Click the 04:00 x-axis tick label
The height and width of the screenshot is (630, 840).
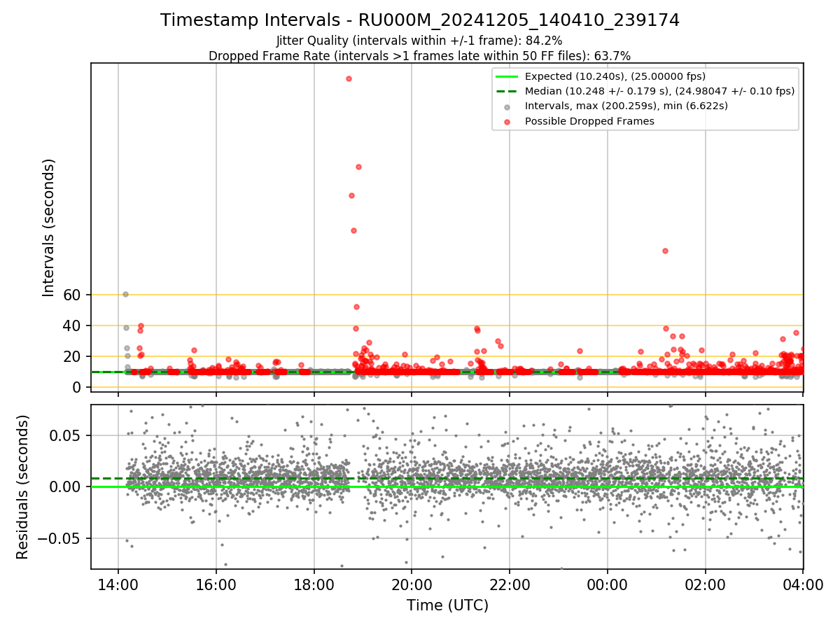803,585
